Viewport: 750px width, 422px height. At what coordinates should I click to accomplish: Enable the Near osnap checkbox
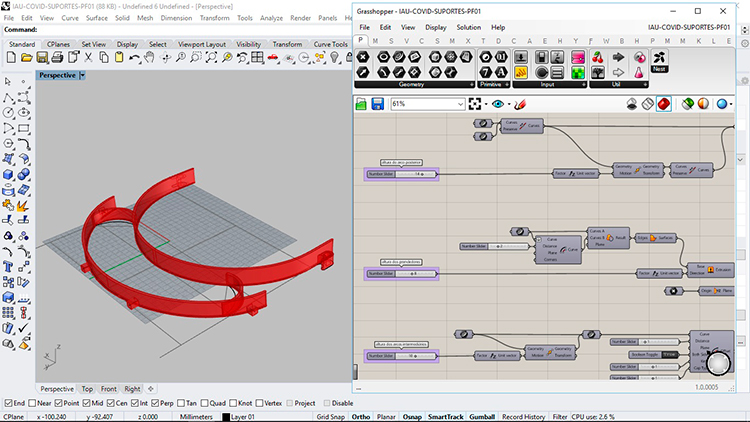[32, 403]
